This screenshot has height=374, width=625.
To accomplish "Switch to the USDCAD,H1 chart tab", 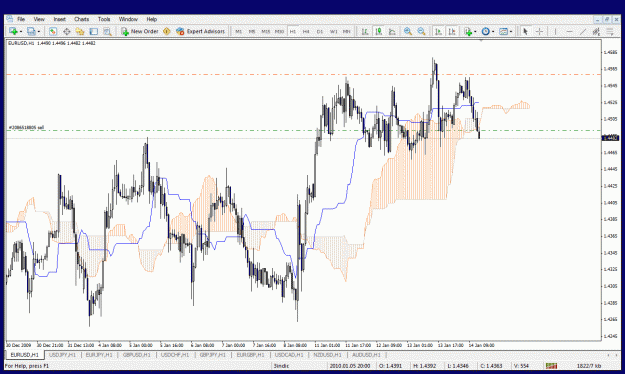I will pyautogui.click(x=289, y=355).
